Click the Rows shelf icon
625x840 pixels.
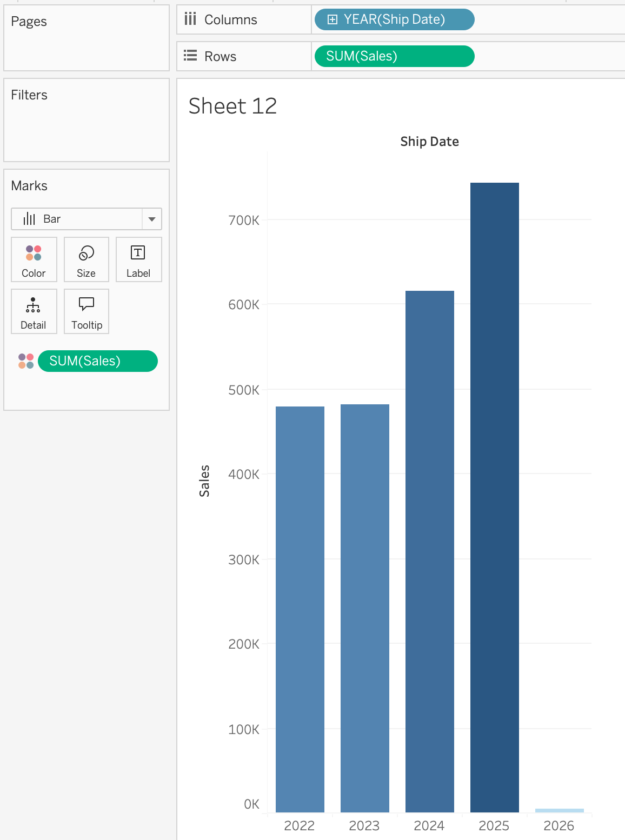coord(190,56)
